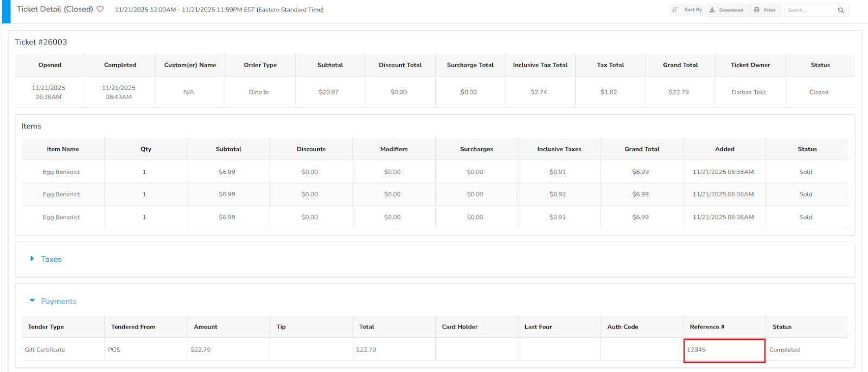Screen dimensions: 868x372
Task: Print the ticket detail report
Action: click(764, 10)
